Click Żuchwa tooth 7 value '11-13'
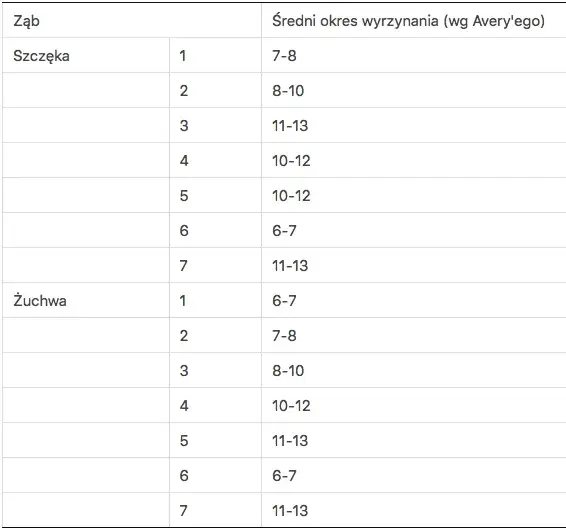The image size is (566, 532). 290,511
